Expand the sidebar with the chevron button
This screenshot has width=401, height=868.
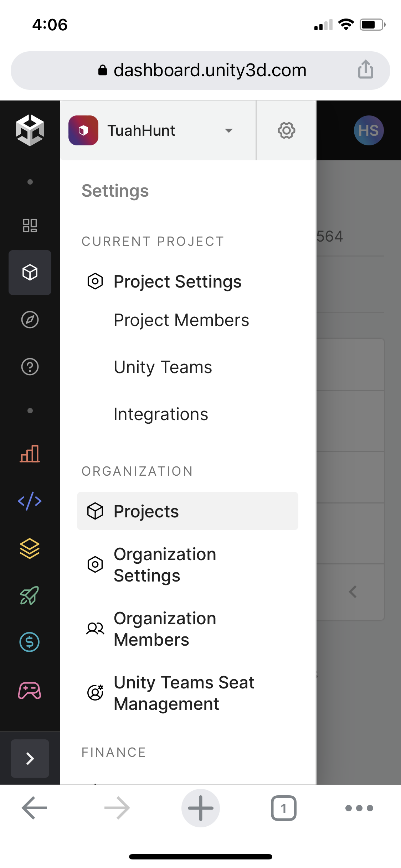click(30, 758)
